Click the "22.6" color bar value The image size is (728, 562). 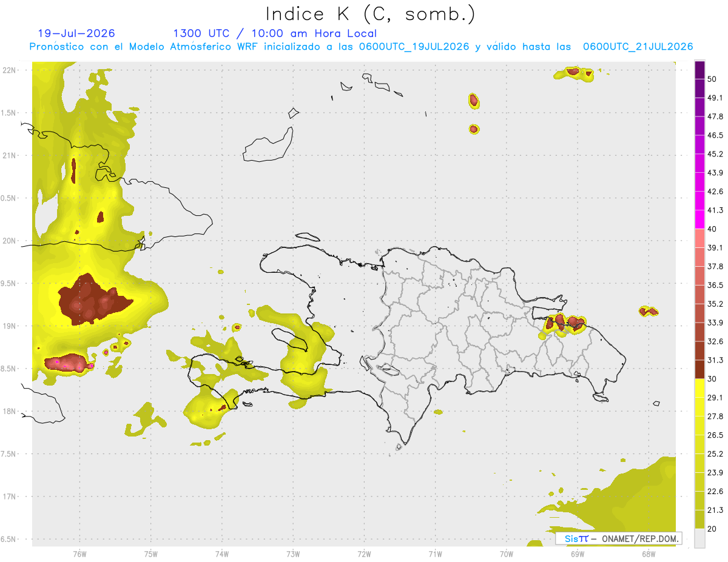[x=715, y=491]
